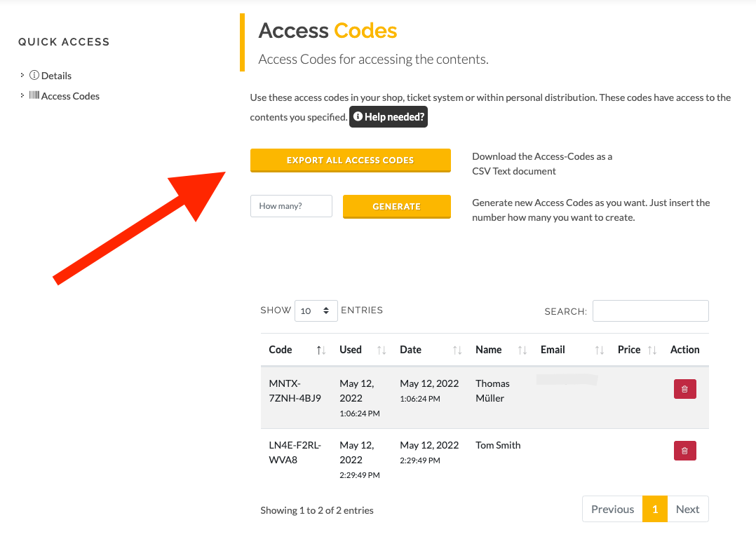Sort table by Date column arrows
Viewport: 756px width, 539px height.
point(457,350)
